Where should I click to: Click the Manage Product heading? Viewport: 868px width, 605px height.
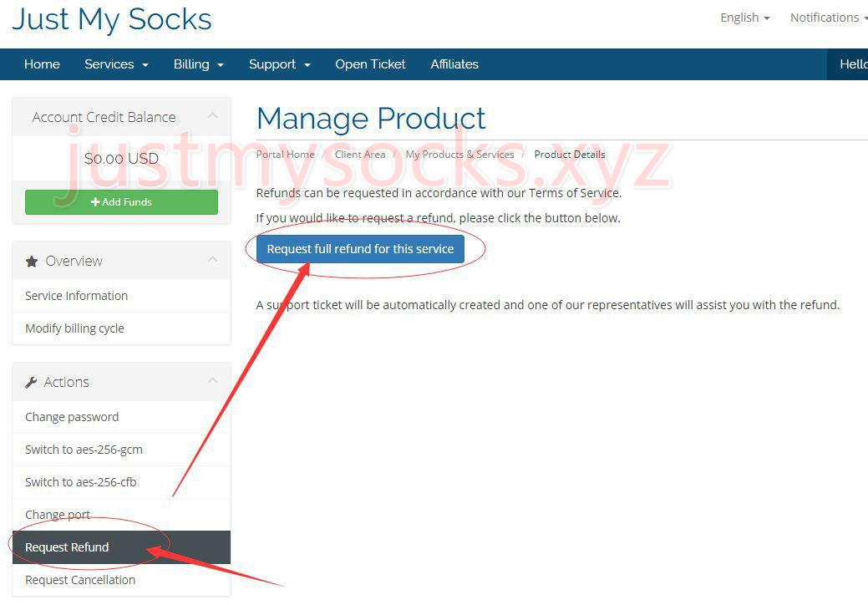[x=371, y=119]
